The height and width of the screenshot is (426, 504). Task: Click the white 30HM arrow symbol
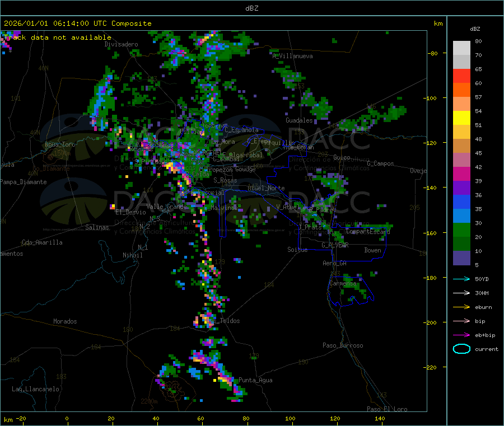pos(461,293)
